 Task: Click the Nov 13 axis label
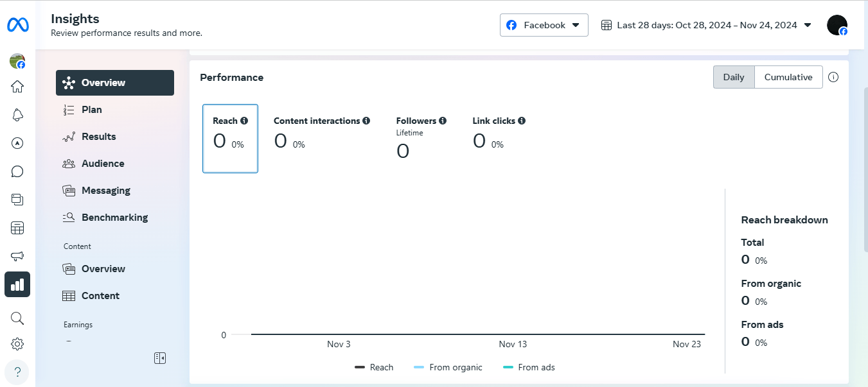point(513,345)
